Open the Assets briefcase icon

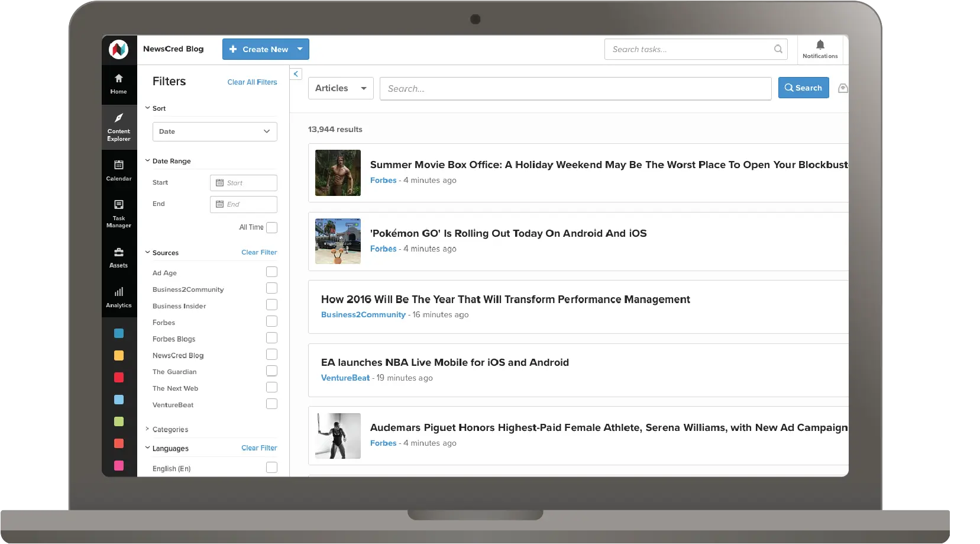click(118, 252)
